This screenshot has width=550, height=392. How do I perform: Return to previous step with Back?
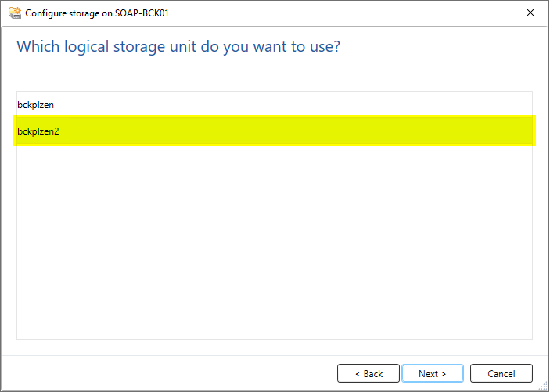coord(368,374)
